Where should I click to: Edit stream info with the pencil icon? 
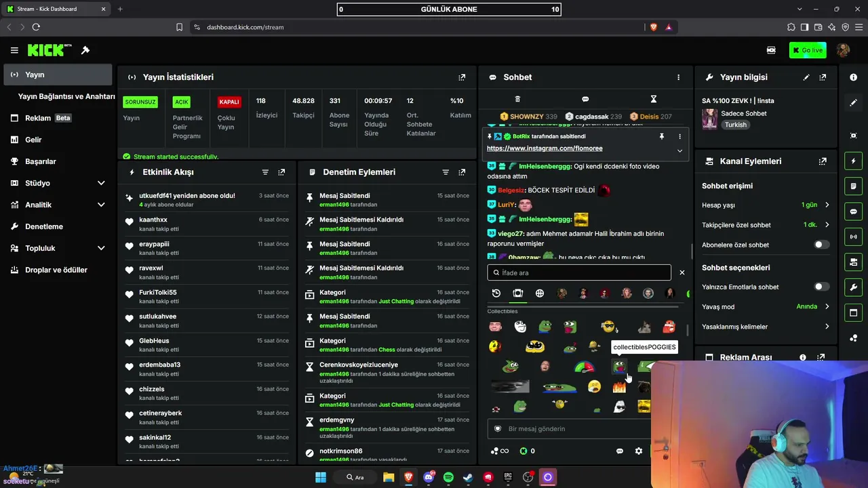point(806,77)
